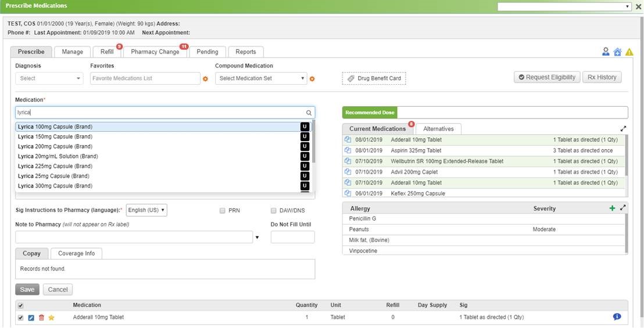
Task: Switch to the Pharmacy Change tab
Action: (155, 52)
